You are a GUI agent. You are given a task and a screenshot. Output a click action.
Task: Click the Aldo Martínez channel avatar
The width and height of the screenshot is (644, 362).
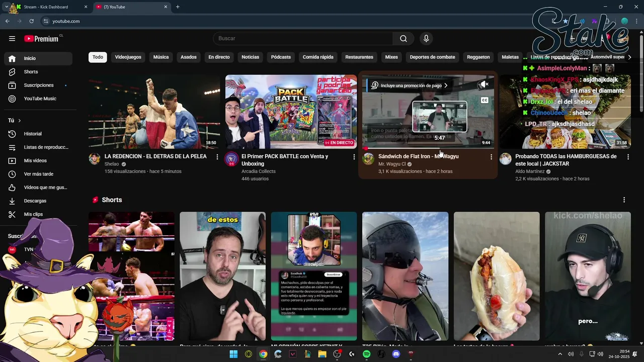tap(505, 159)
